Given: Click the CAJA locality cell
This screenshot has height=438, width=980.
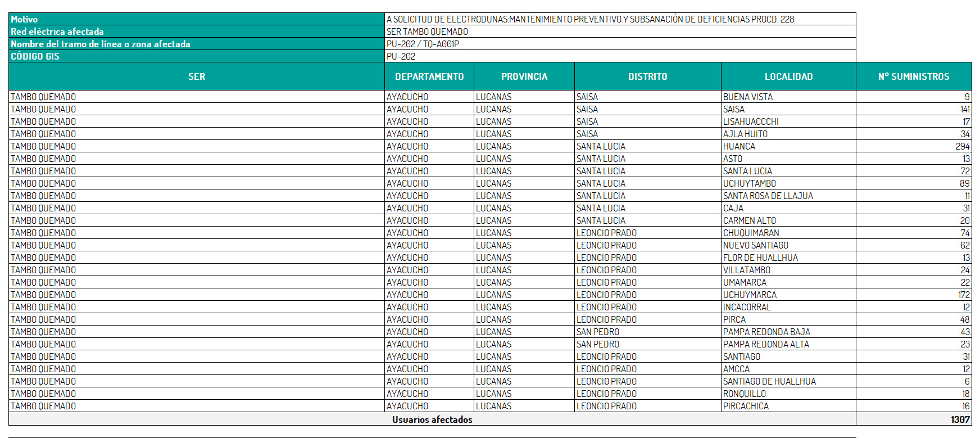Looking at the screenshot, I should [788, 208].
